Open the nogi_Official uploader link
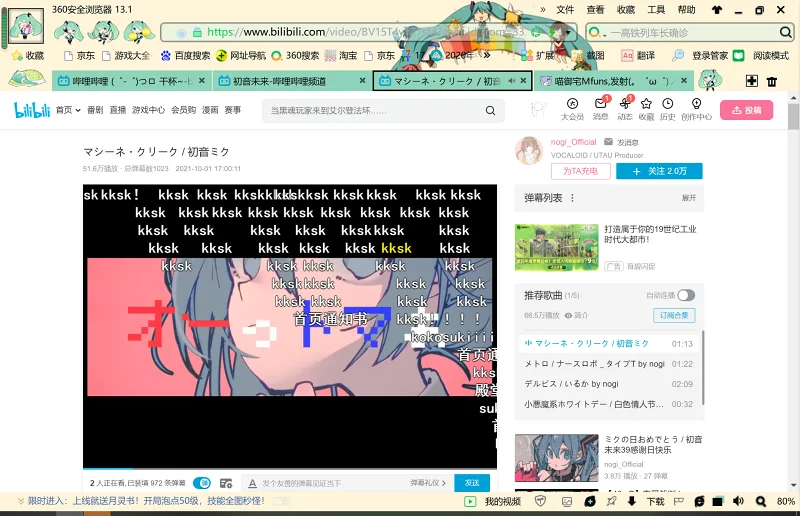Image resolution: width=800 pixels, height=516 pixels. pos(573,142)
